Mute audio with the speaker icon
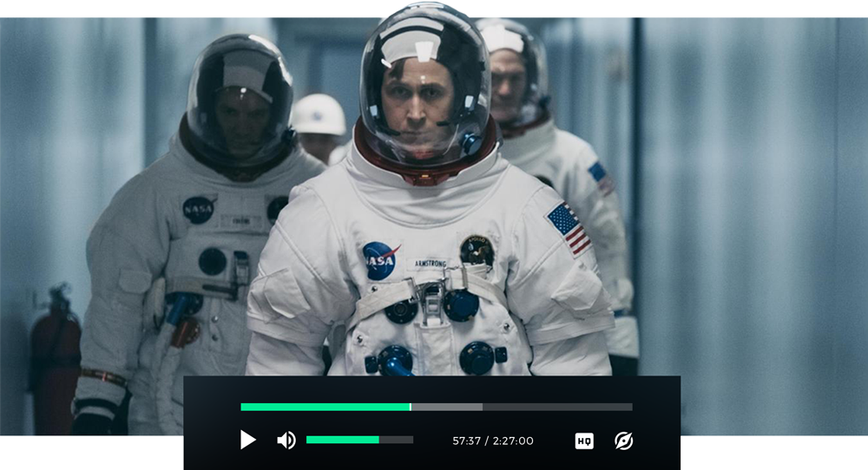 click(x=286, y=441)
